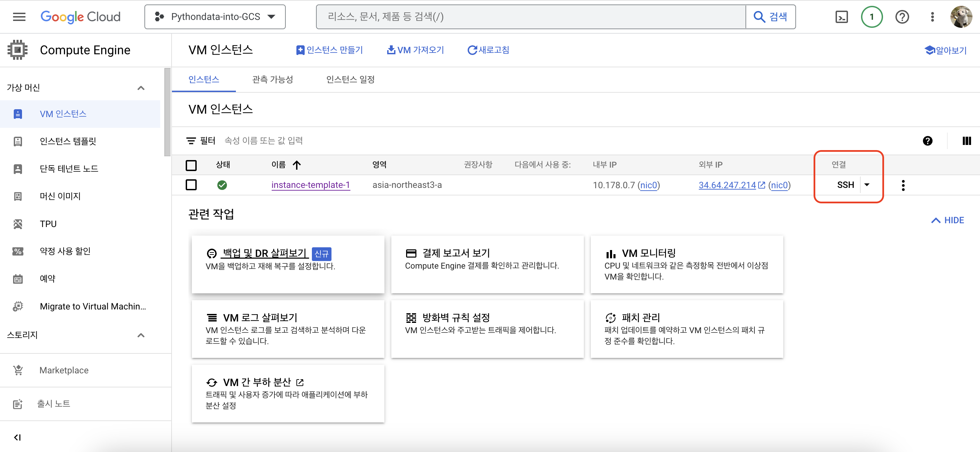Open the instance-template-1 link

[310, 185]
